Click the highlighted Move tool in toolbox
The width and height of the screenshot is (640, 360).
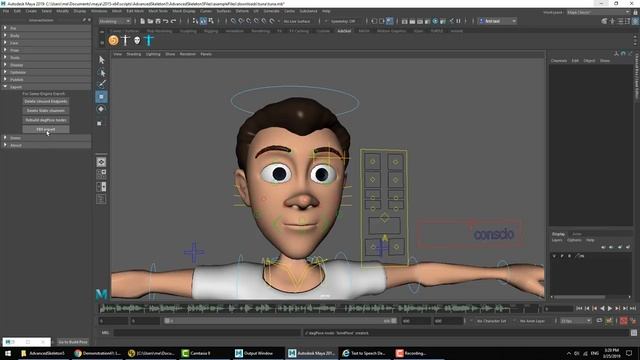101,97
